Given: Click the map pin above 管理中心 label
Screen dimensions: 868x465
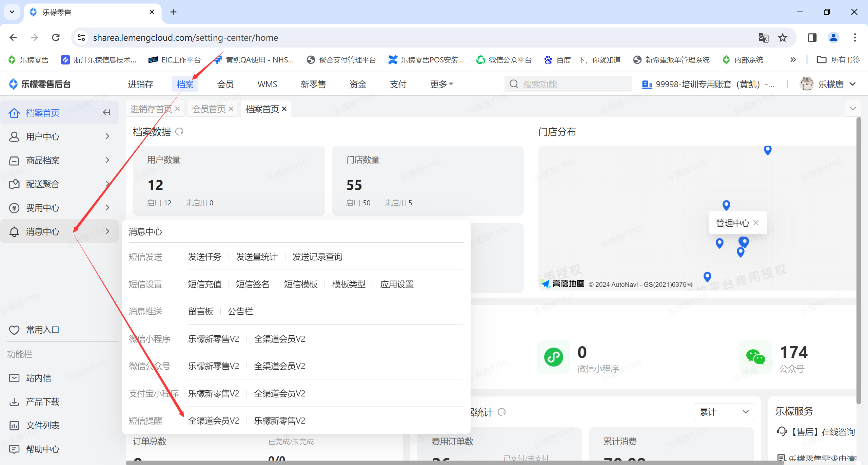Looking at the screenshot, I should tap(726, 205).
